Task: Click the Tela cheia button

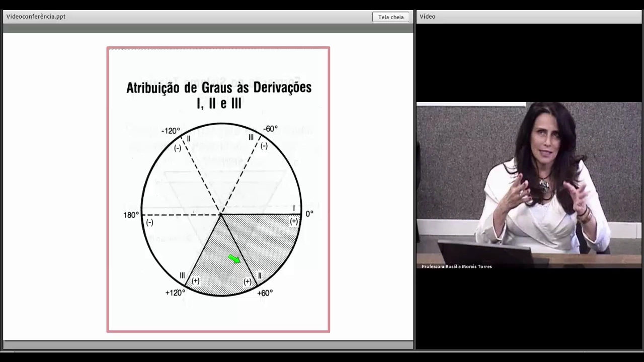Action: [x=390, y=17]
